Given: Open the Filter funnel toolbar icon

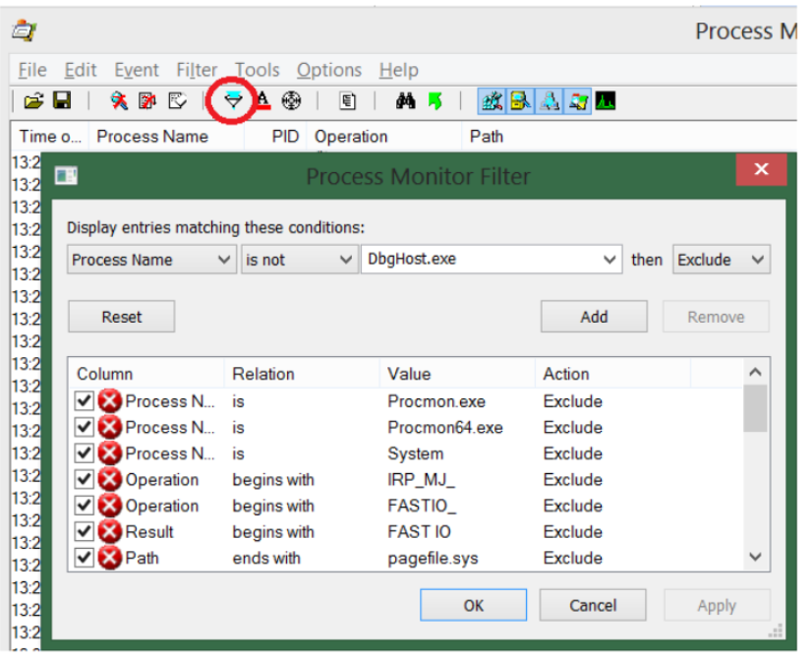Looking at the screenshot, I should pyautogui.click(x=234, y=100).
